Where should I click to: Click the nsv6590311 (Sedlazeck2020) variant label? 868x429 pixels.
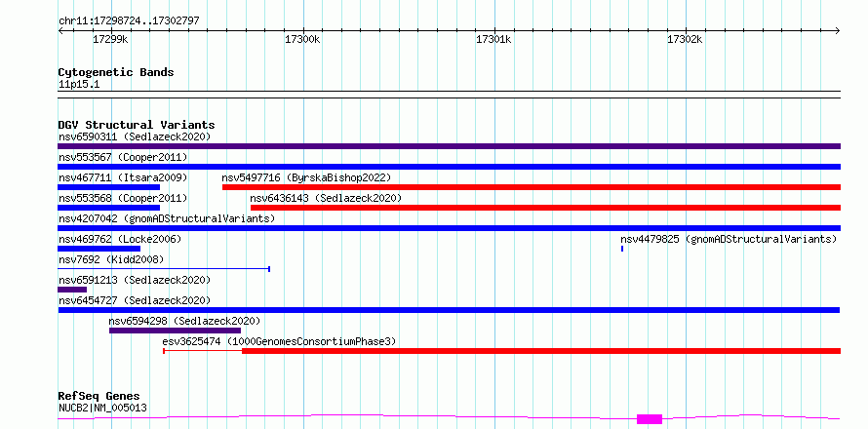point(135,136)
